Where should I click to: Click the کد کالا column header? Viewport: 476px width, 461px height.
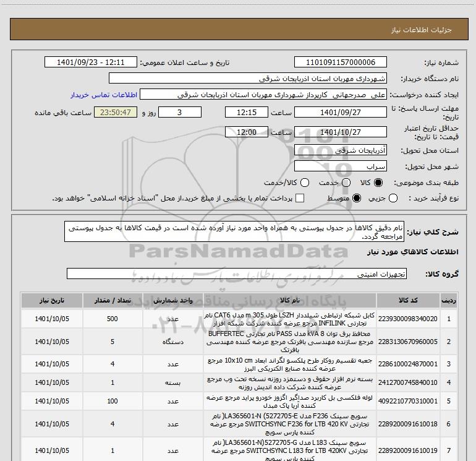click(x=408, y=301)
